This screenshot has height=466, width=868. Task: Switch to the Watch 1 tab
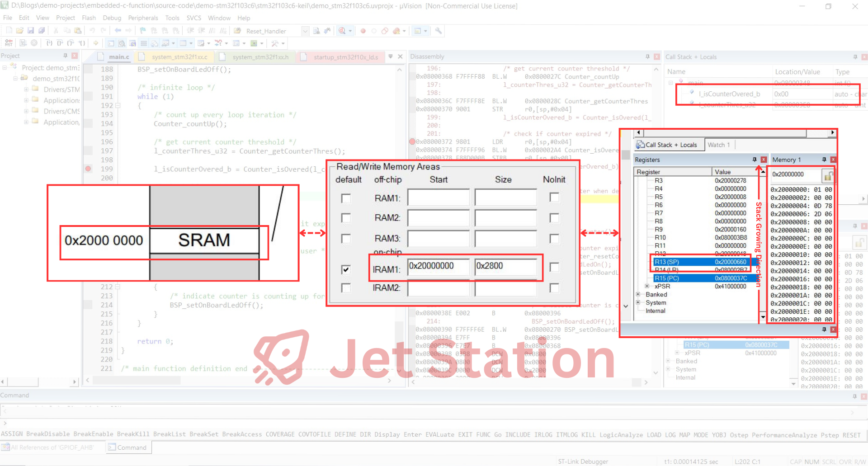(718, 145)
